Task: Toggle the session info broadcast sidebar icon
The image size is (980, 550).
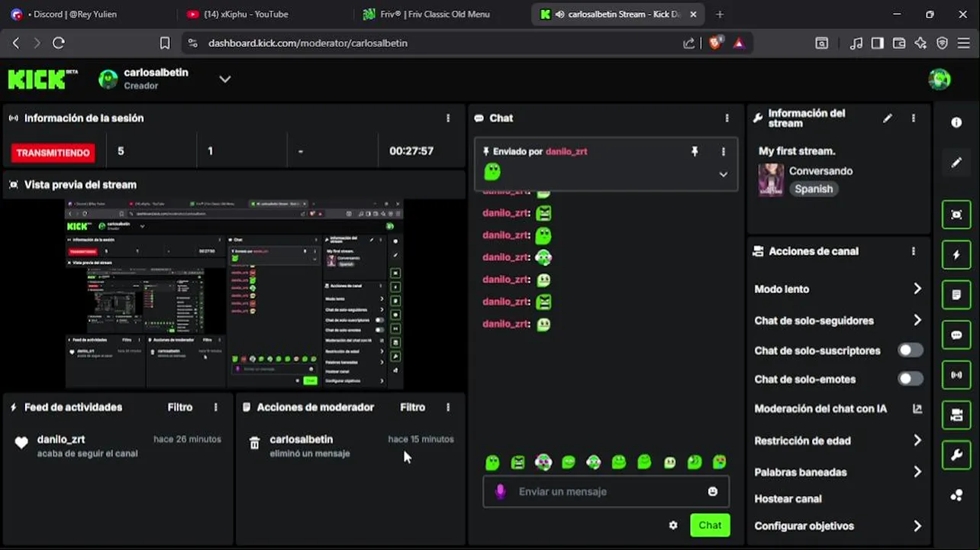Action: [956, 375]
